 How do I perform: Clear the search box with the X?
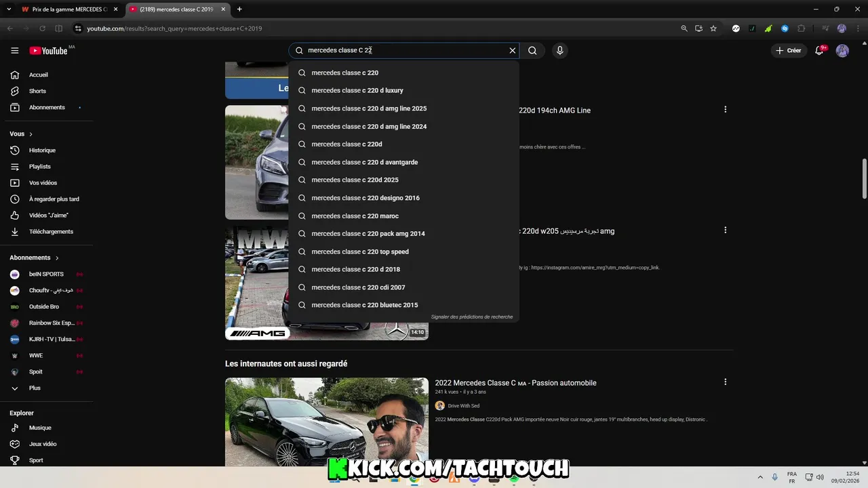[513, 50]
